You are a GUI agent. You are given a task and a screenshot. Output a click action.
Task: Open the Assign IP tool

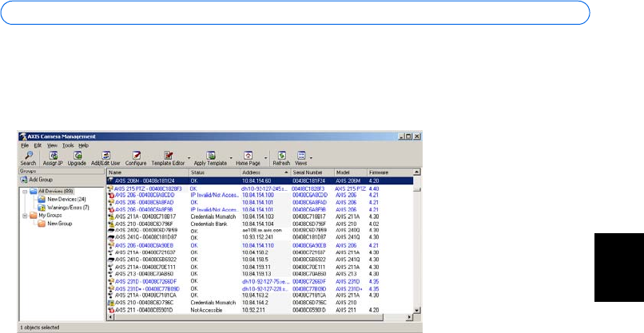(53, 157)
